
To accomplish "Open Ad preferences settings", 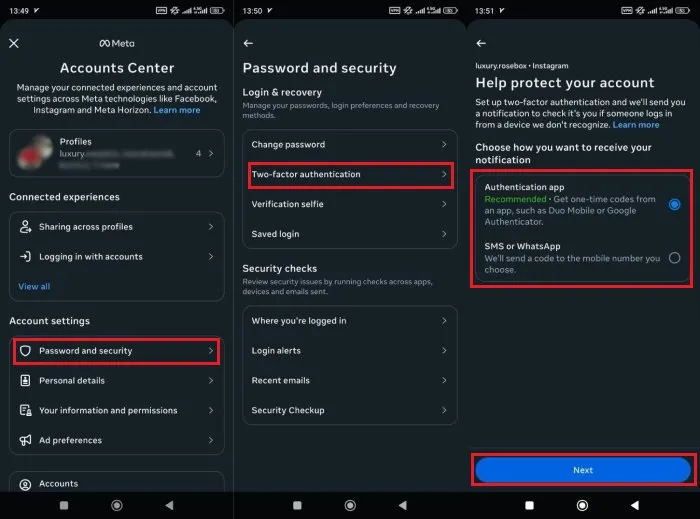I will tap(117, 440).
